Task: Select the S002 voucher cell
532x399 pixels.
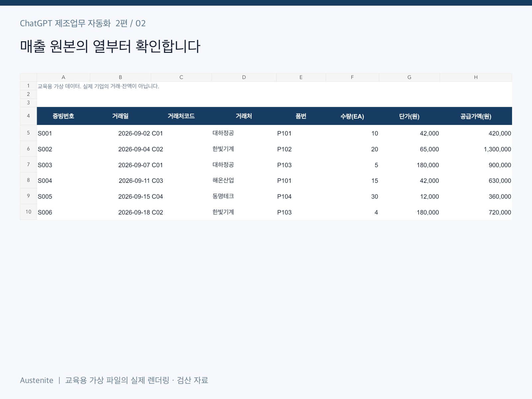Action: point(63,149)
